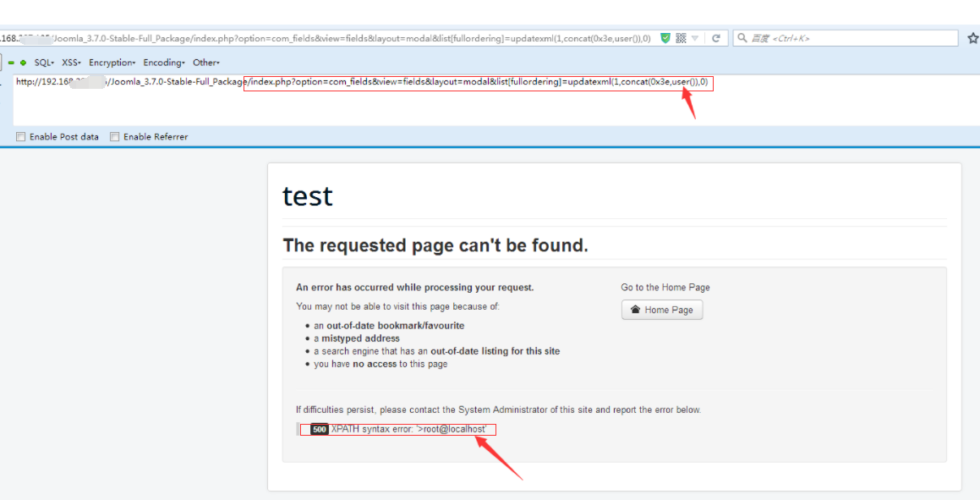This screenshot has width=980, height=500.
Task: Bookmark this page with the star icon
Action: click(973, 38)
